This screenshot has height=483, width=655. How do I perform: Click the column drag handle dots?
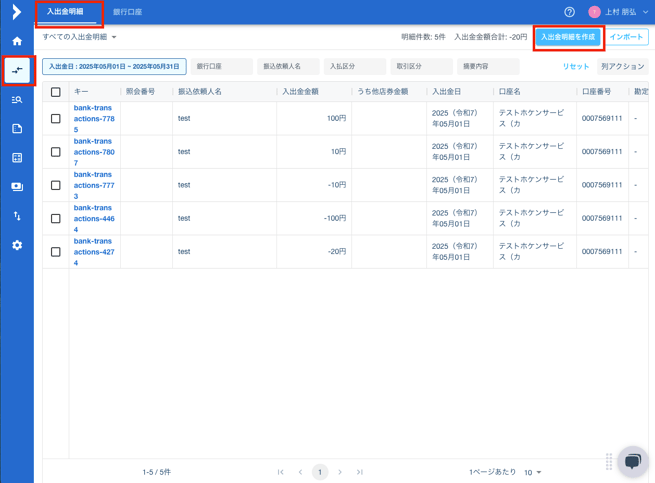[609, 462]
